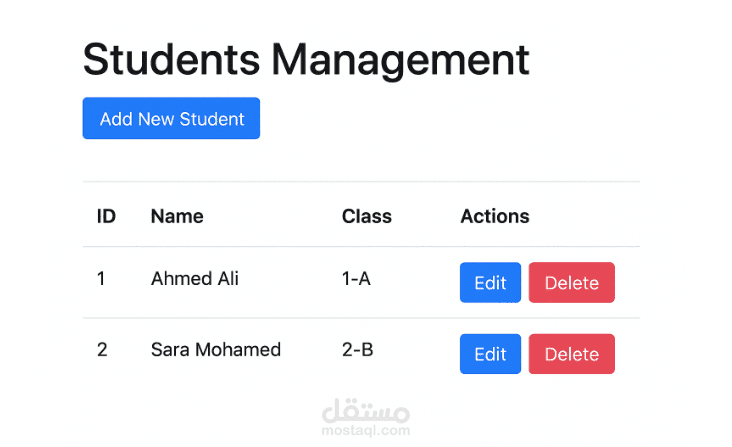The image size is (732, 447).
Task: Delete the Ahmed Ali student record
Action: click(x=571, y=283)
